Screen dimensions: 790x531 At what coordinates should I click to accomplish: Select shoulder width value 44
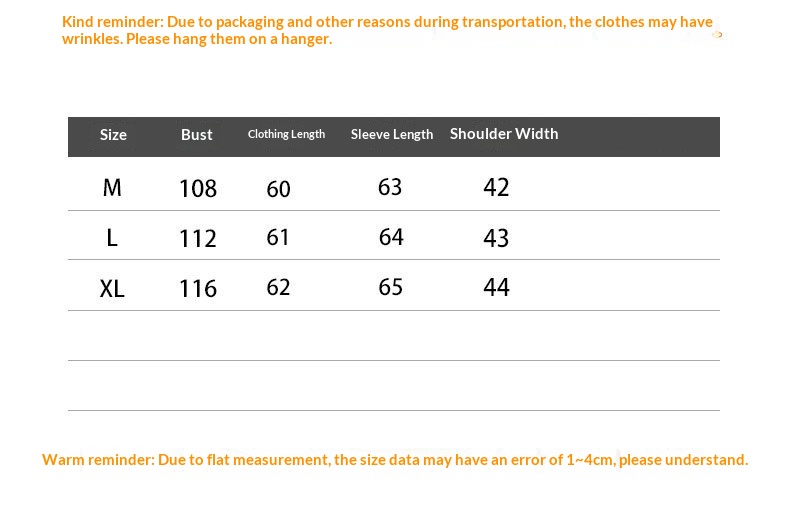[x=496, y=287]
